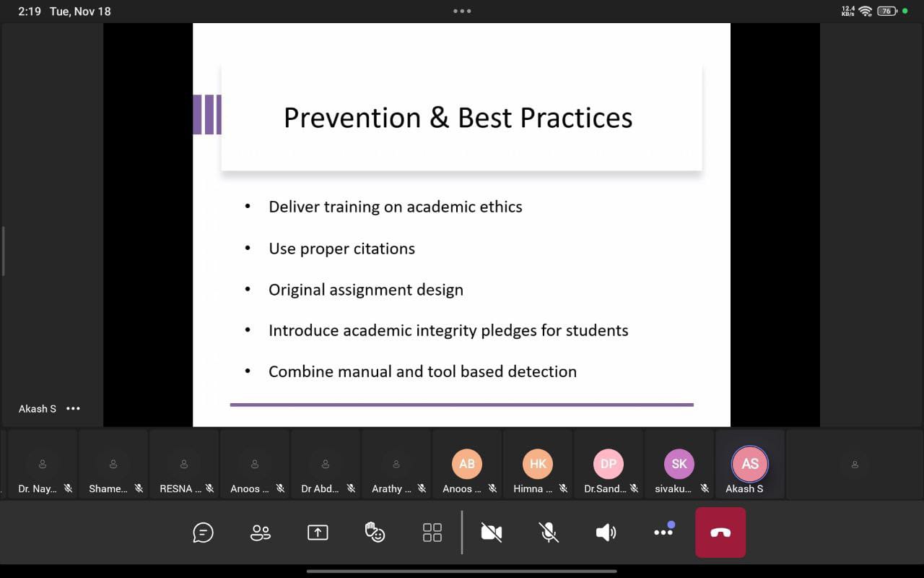
Task: Turn on the camera
Action: click(491, 532)
